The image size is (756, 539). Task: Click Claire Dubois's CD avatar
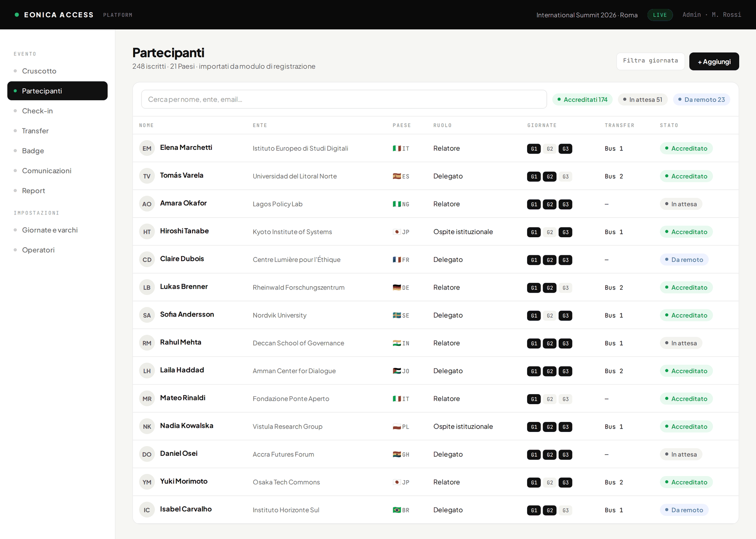point(147,259)
